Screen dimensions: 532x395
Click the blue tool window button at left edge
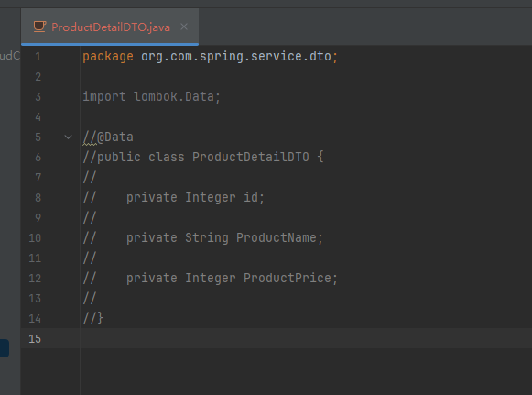pos(4,348)
